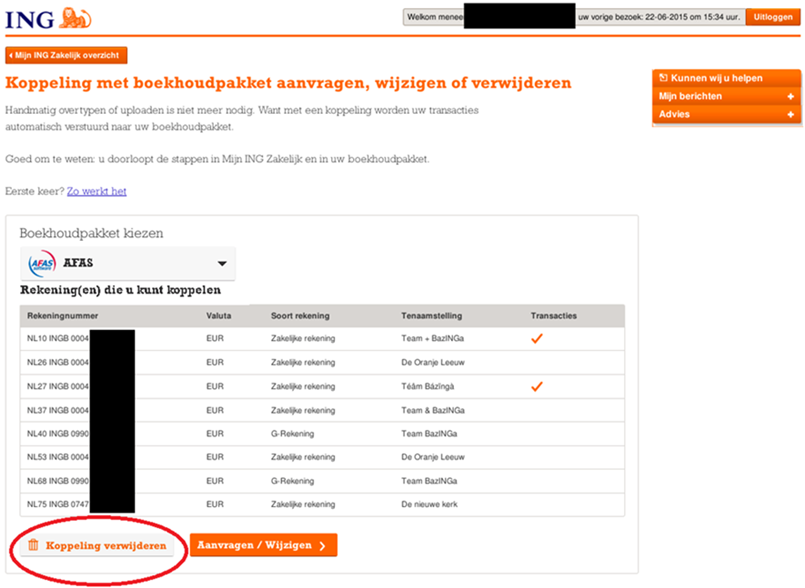Click De nieuwe kerk account holder name
Image resolution: width=805 pixels, height=588 pixels.
click(429, 504)
